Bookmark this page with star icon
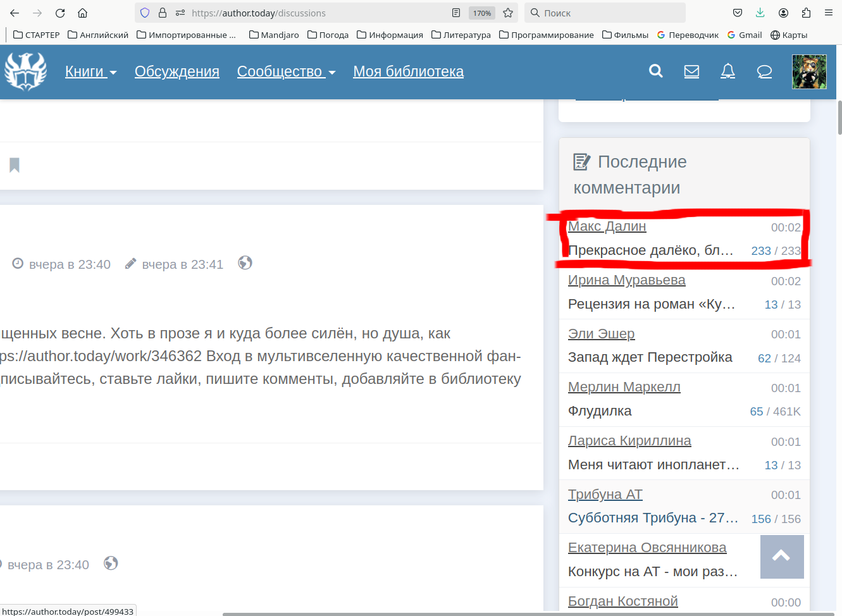This screenshot has height=616, width=842. [x=508, y=13]
